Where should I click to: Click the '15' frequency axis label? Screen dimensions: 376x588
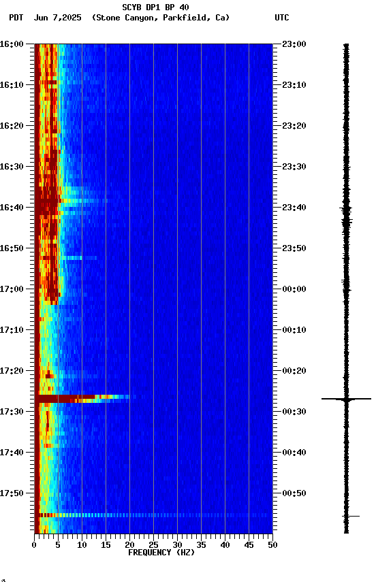tap(106, 546)
